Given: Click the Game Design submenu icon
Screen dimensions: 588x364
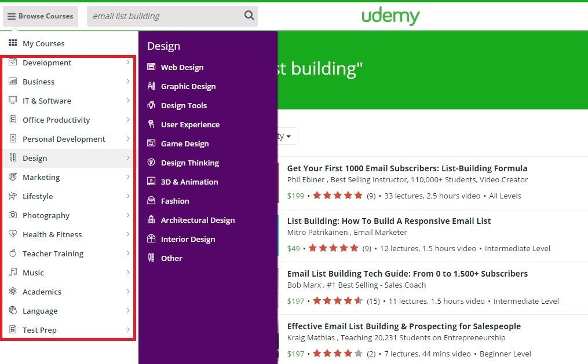Looking at the screenshot, I should [151, 143].
